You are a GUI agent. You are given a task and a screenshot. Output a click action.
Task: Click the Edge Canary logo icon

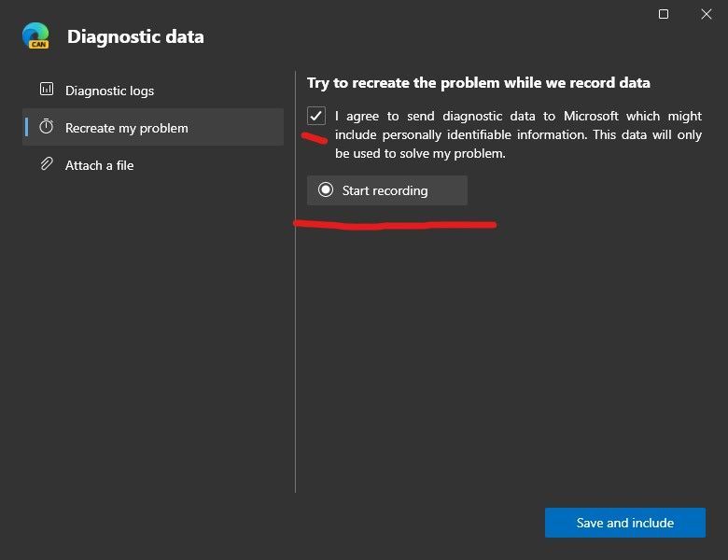tap(36, 35)
